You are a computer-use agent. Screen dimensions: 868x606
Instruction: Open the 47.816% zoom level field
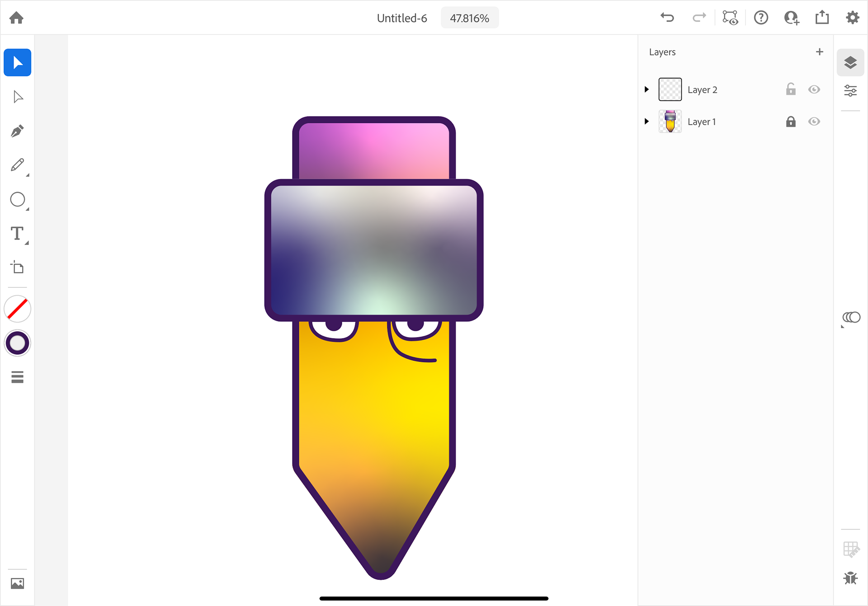pos(470,18)
